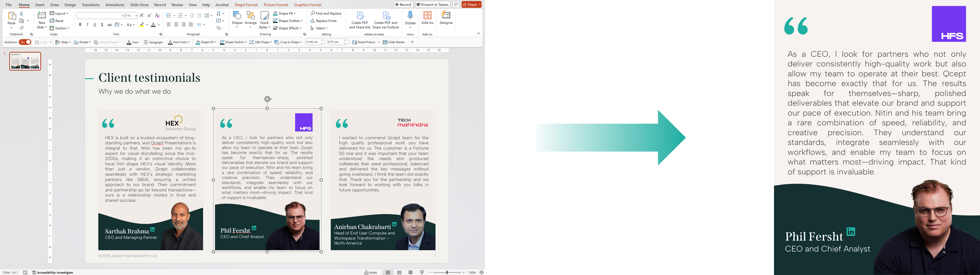Click the Format Painter brush icon
980x275 pixels.
[22, 28]
